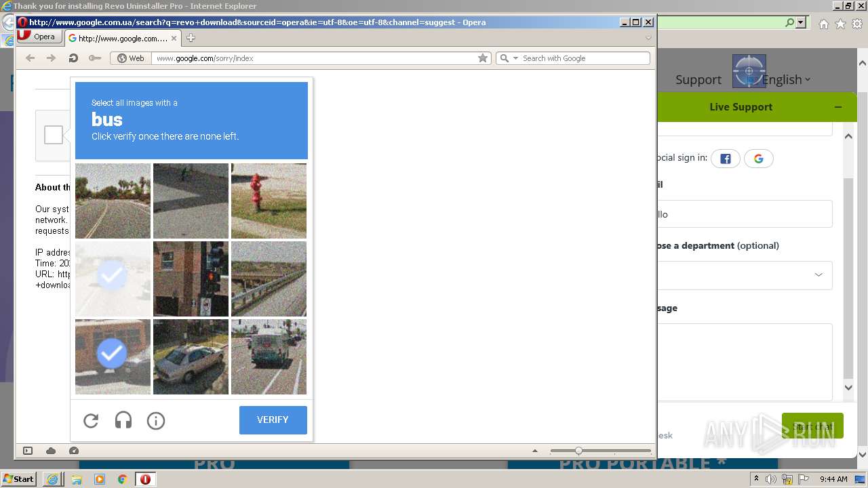The image size is (868, 488).
Task: Deselect the checked bus image tile
Action: pos(113,357)
